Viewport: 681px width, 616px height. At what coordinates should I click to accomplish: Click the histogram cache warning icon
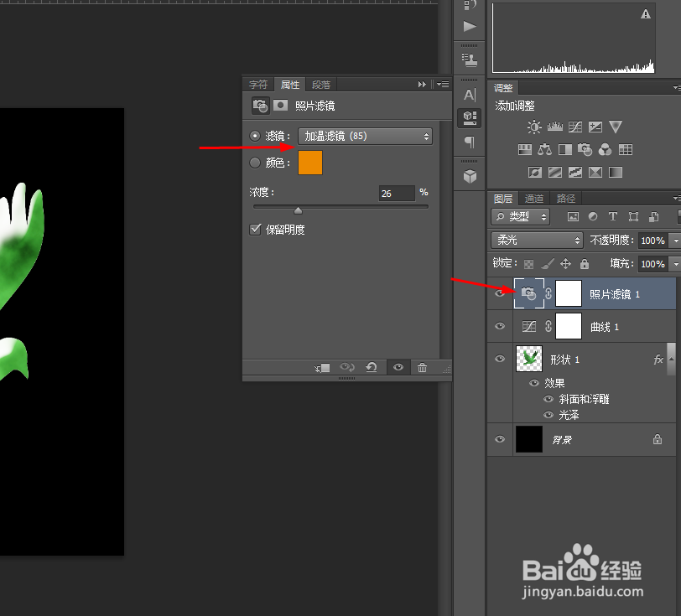646,14
